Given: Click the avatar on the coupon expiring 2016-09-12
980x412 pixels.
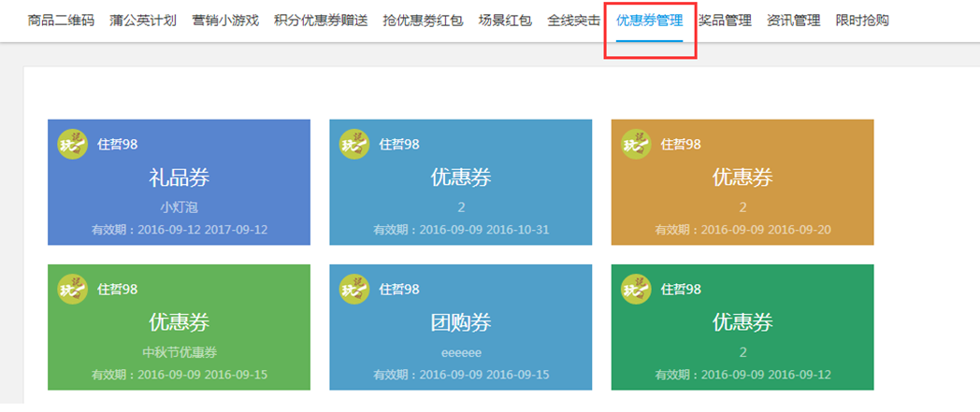Looking at the screenshot, I should coord(636,289).
